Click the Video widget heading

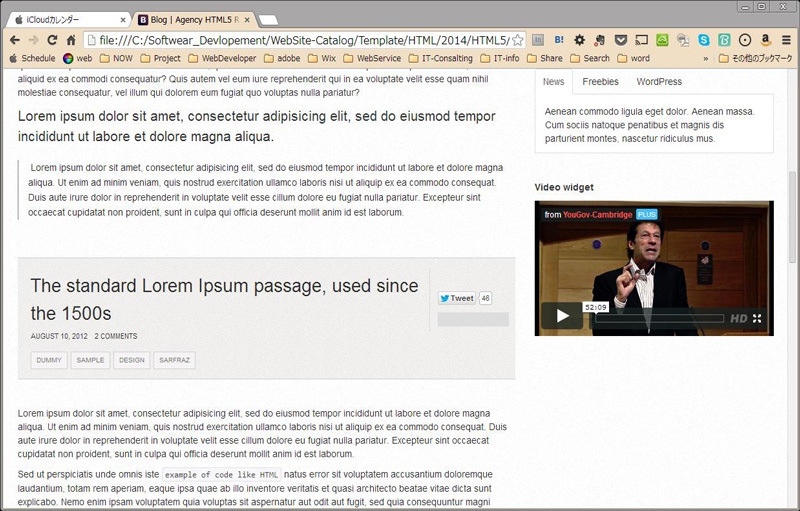(564, 187)
